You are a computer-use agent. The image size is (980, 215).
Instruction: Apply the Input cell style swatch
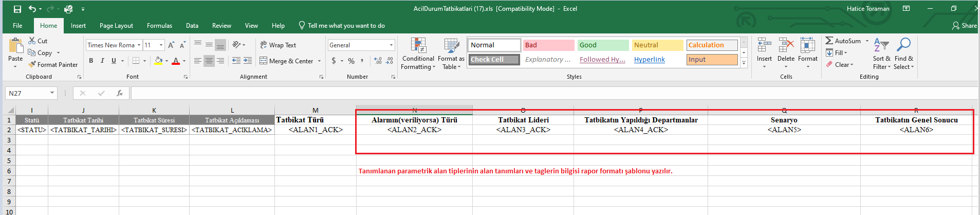point(712,60)
